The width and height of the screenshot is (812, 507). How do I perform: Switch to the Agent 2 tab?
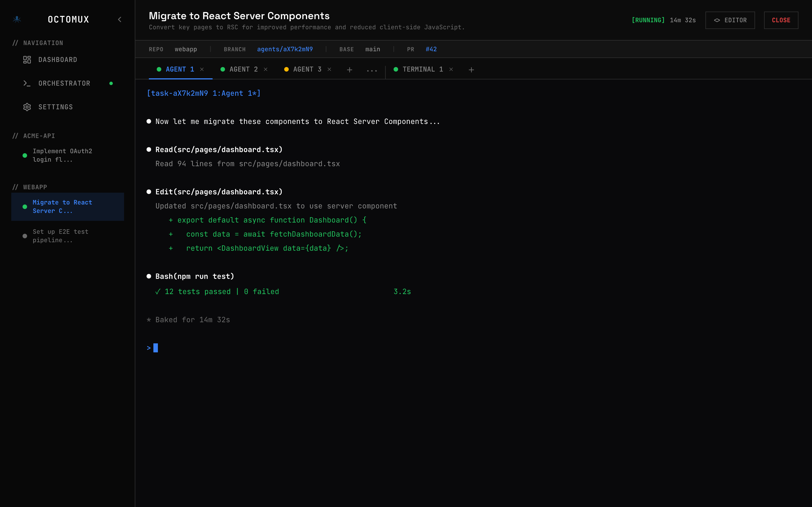click(x=243, y=69)
